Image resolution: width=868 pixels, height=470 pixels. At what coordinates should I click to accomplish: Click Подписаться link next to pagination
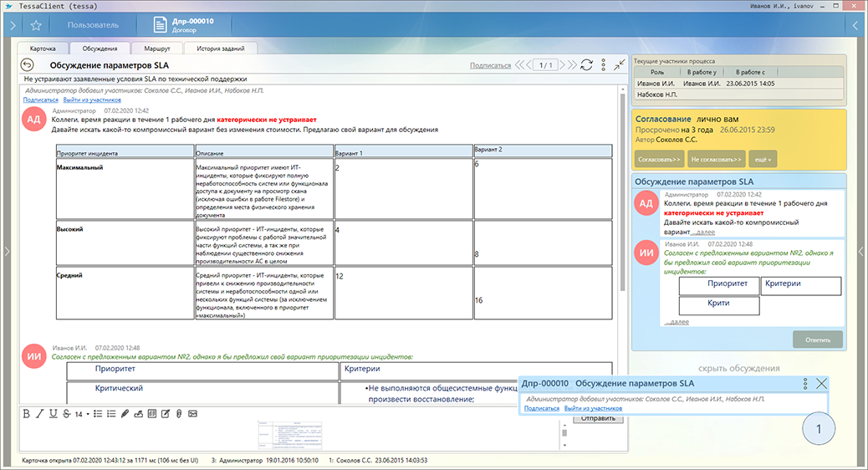(x=490, y=65)
